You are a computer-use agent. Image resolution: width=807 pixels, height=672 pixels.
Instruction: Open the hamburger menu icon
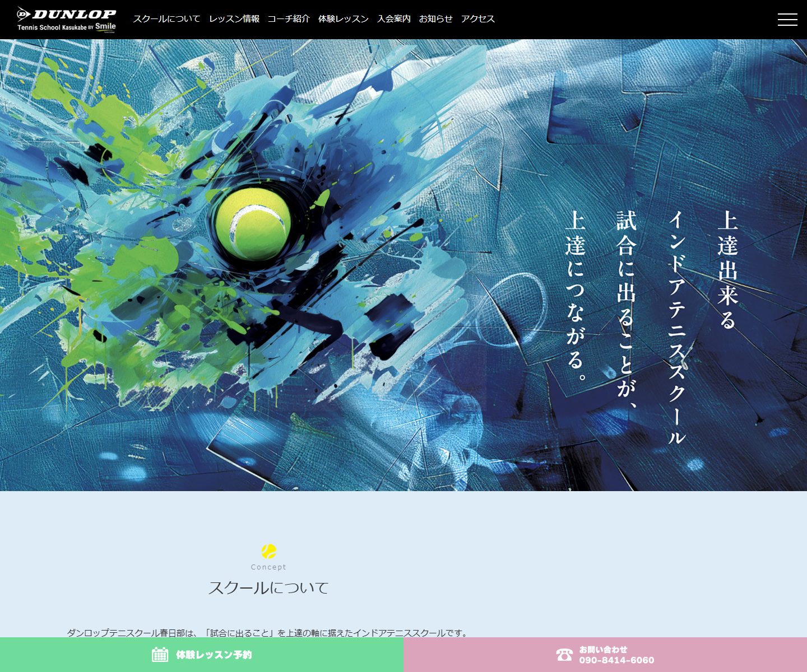[x=787, y=20]
